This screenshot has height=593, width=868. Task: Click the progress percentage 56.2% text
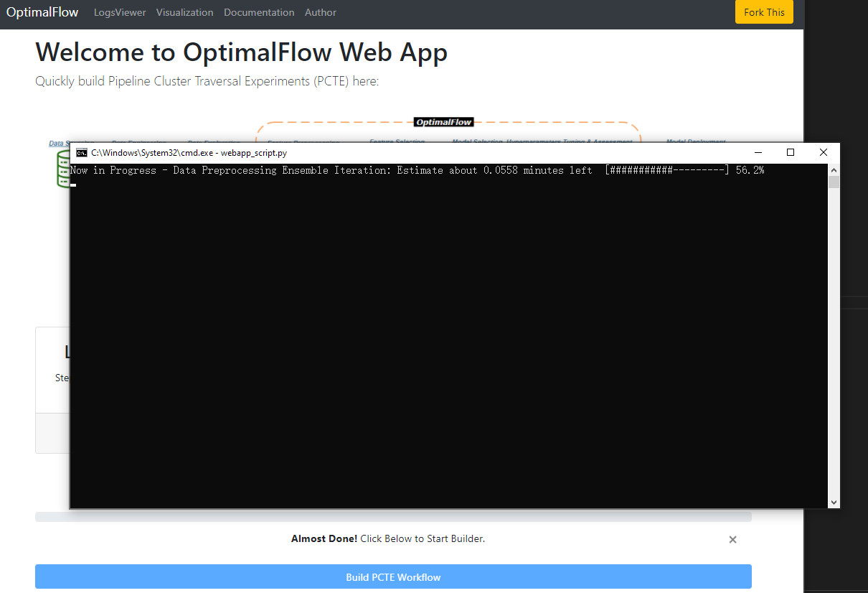[x=750, y=170]
